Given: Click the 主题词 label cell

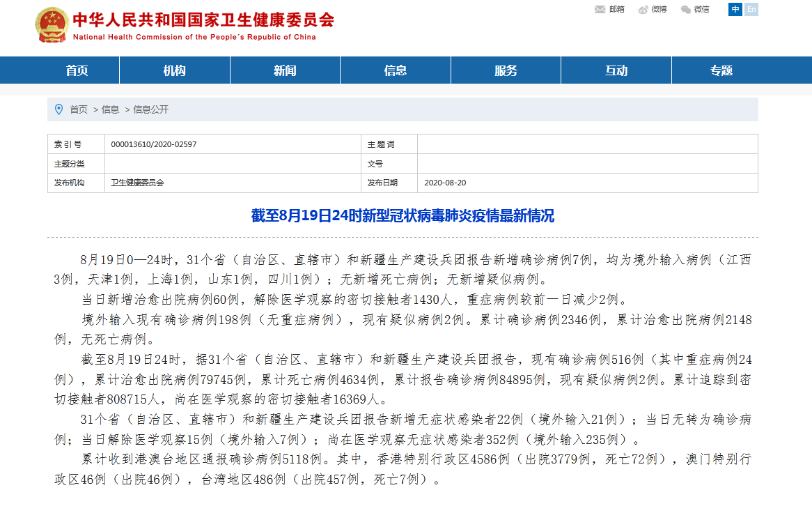Looking at the screenshot, I should [389, 144].
